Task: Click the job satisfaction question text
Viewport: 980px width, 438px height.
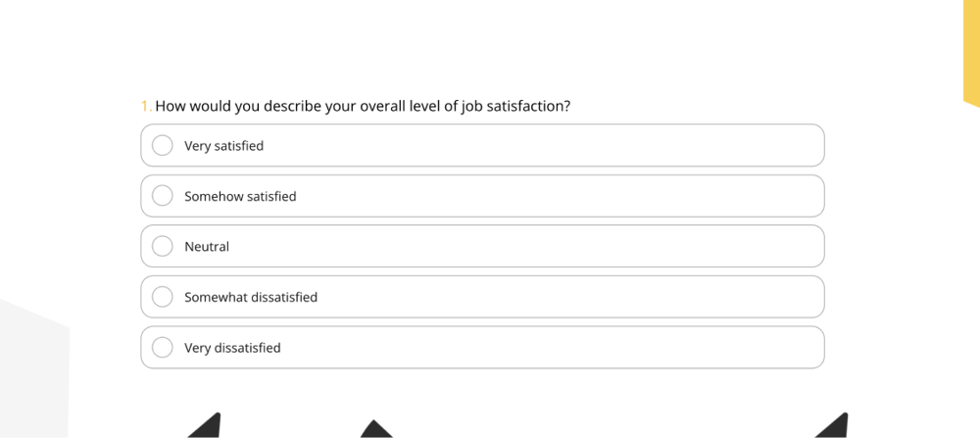Action: click(x=363, y=106)
